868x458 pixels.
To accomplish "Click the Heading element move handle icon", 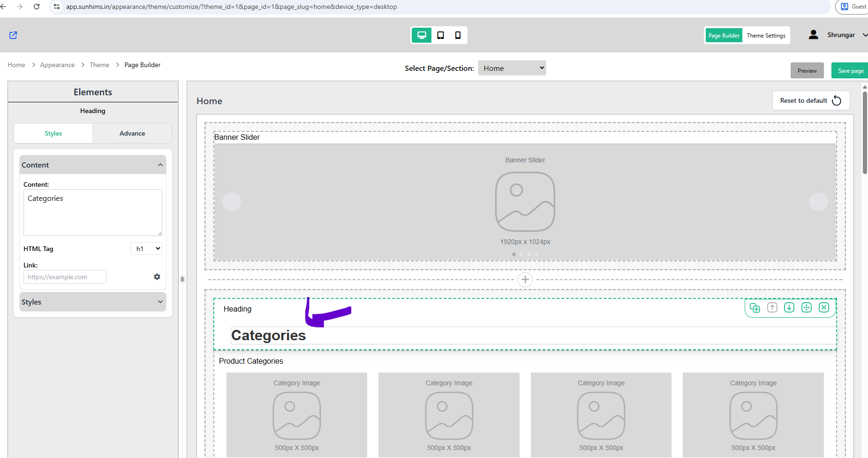I will click(x=807, y=307).
